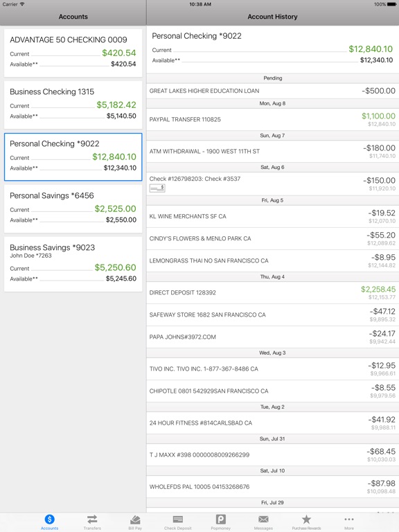
Task: Open the Bill Pay icon
Action: point(135,520)
